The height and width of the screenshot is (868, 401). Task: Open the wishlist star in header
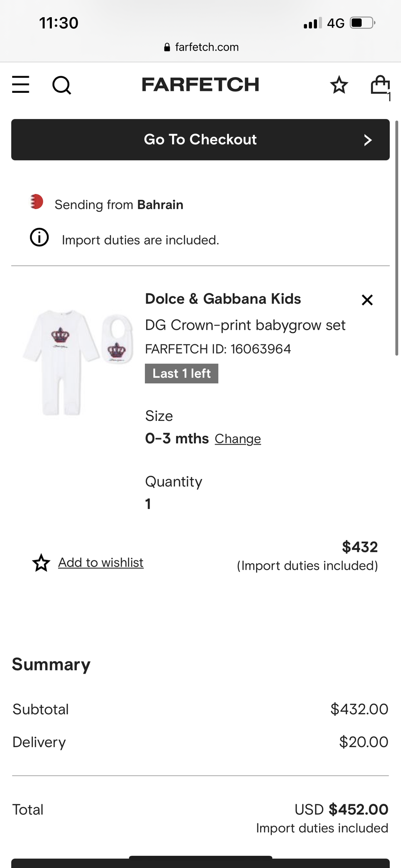tap(339, 85)
